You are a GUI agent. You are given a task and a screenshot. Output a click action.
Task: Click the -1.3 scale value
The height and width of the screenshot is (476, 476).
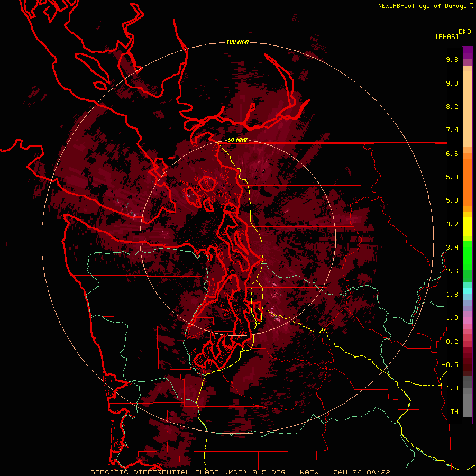pyautogui.click(x=450, y=388)
